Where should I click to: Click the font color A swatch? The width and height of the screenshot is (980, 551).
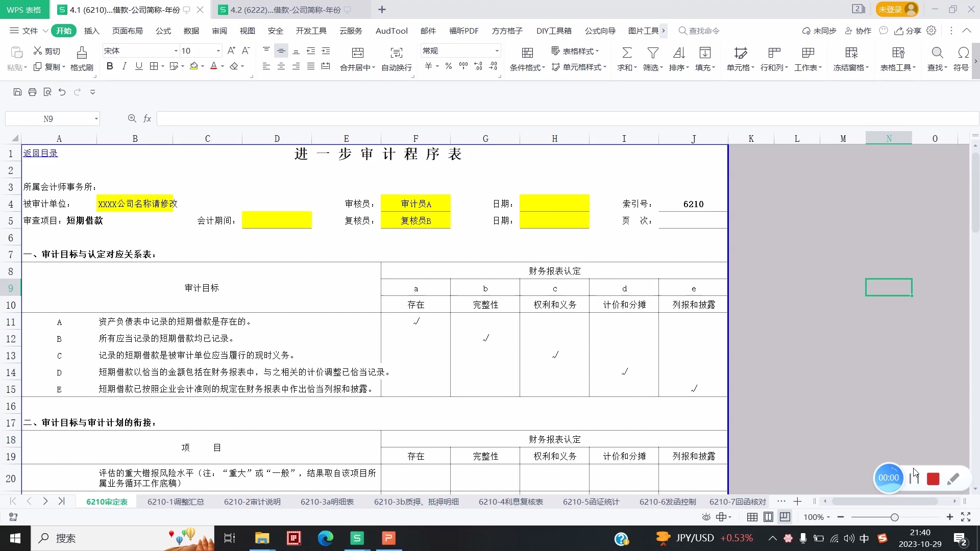(x=214, y=66)
